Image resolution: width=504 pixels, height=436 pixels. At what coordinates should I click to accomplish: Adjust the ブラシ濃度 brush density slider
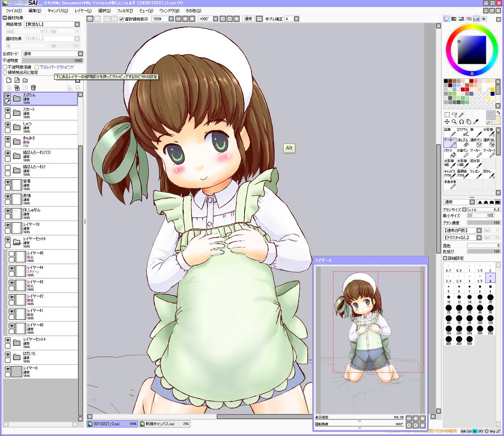click(x=484, y=223)
